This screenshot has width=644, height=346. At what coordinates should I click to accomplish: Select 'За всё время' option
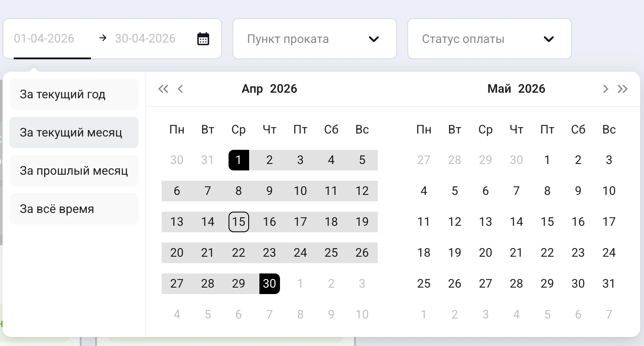tap(74, 209)
